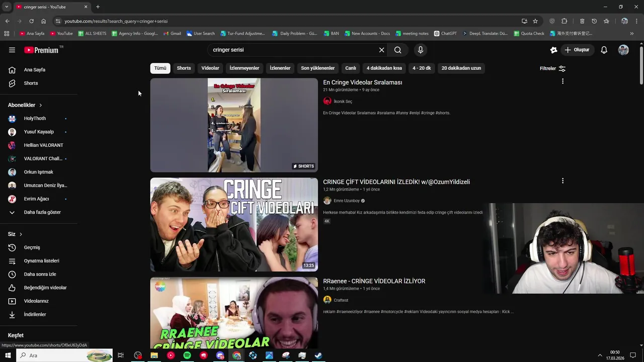Play the CRINGE ÇİFT VİDEOLARI thumbnail
This screenshot has height=362, width=644.
click(234, 225)
